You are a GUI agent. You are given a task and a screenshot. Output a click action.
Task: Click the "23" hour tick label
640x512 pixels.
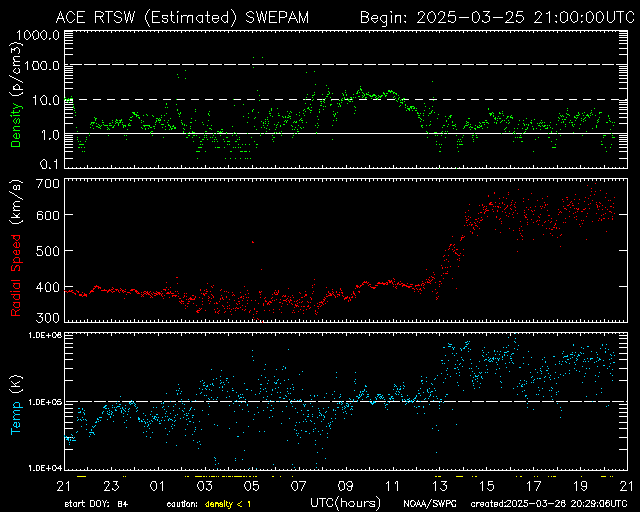[x=111, y=486]
